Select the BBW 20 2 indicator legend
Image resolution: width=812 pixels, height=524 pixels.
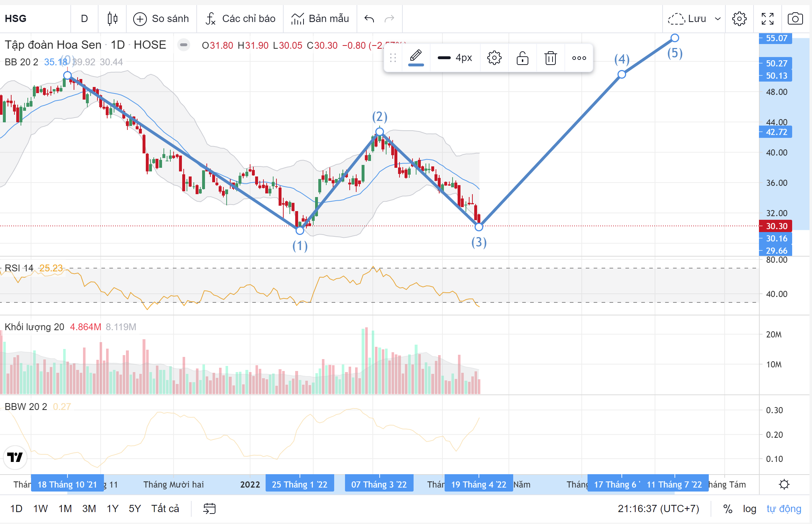(x=26, y=407)
